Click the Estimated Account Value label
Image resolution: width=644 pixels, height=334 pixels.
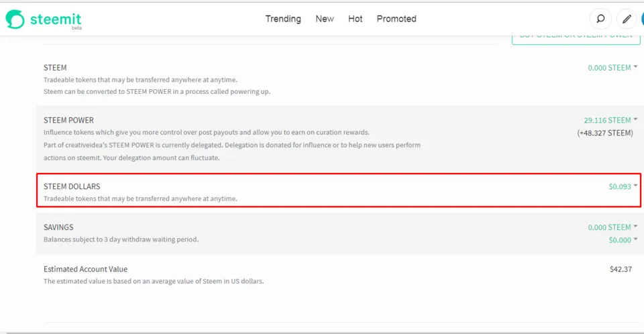(x=85, y=269)
